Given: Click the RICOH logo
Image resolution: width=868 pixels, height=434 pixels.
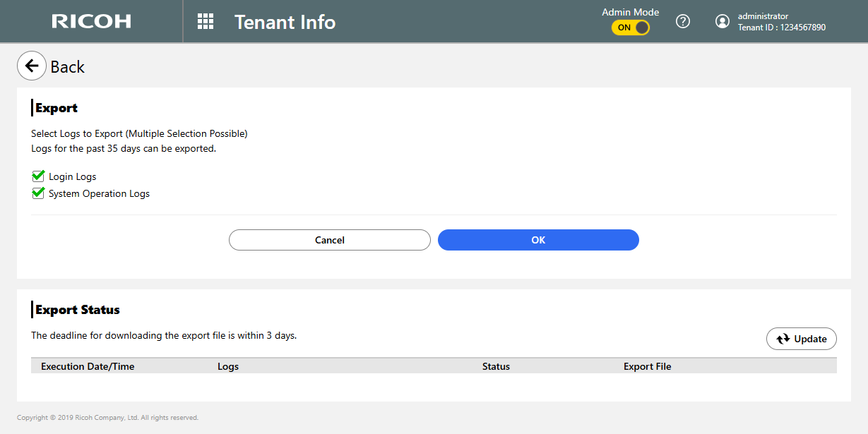Looking at the screenshot, I should pos(91,21).
